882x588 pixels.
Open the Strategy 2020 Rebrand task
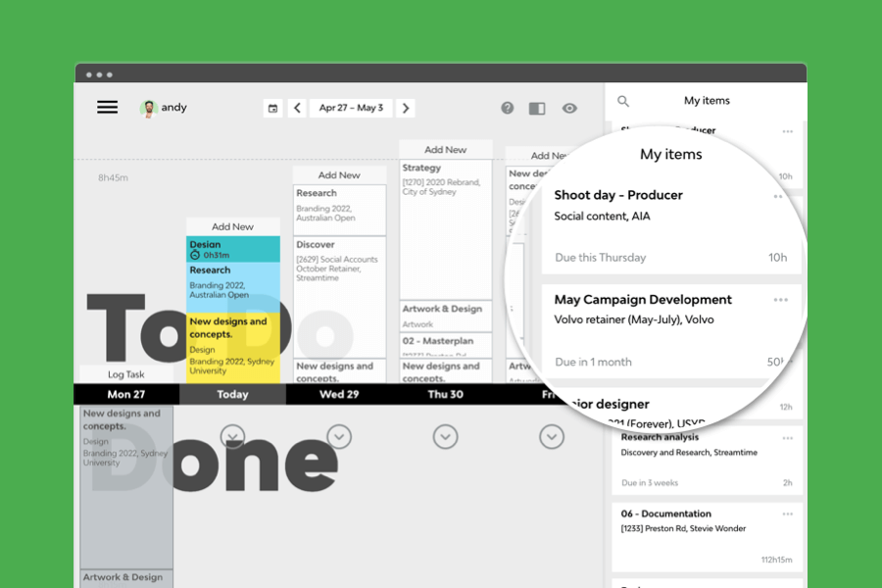tap(446, 229)
